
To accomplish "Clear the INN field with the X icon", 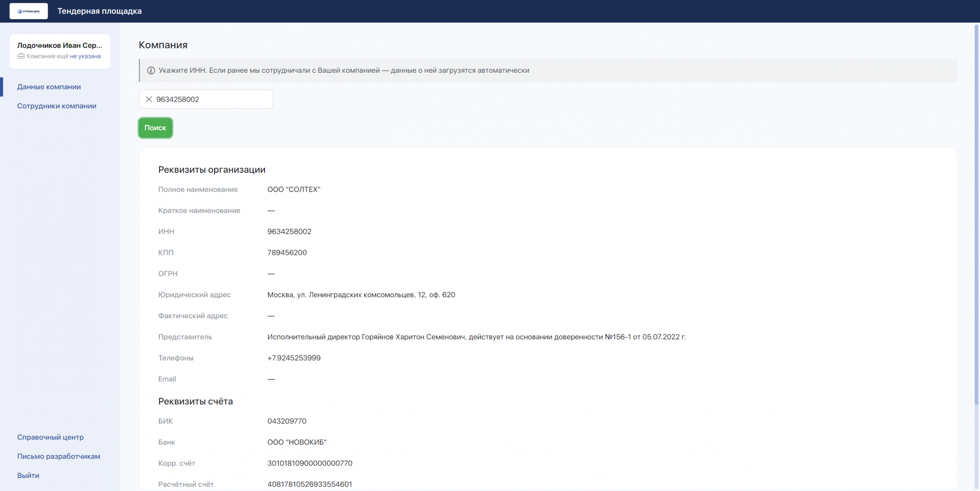I will 149,99.
